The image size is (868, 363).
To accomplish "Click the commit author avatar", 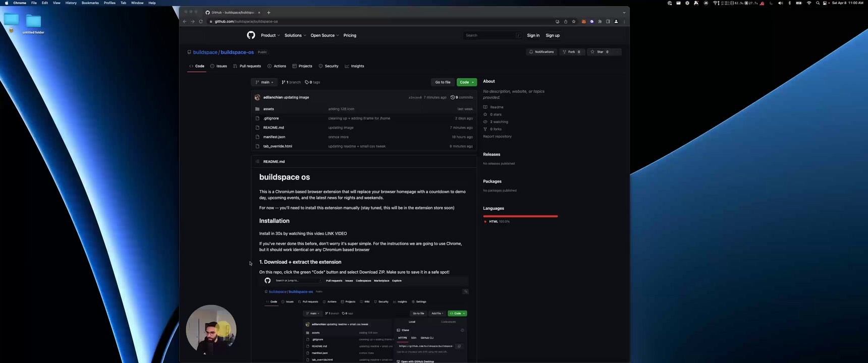I will coord(257,97).
